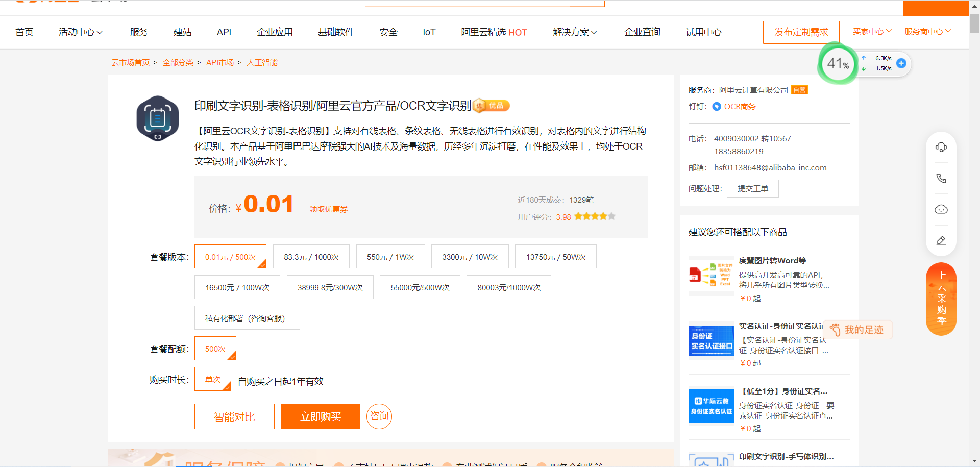Expand the 活动中心 dropdown
Viewport: 980px width, 467px height.
click(81, 32)
